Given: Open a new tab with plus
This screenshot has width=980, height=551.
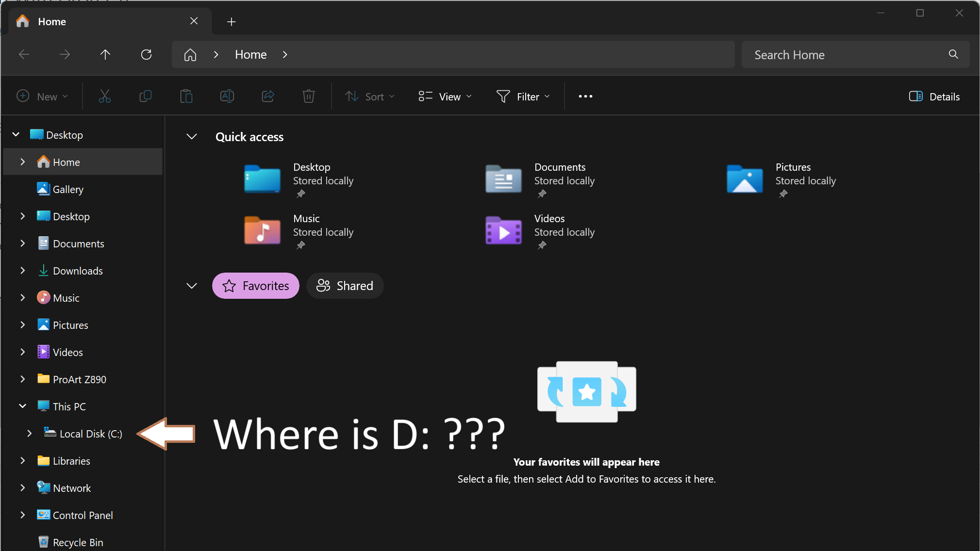Looking at the screenshot, I should 232,22.
